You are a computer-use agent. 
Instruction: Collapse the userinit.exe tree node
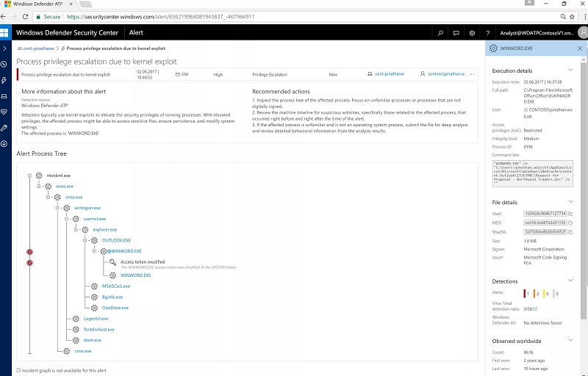pyautogui.click(x=66, y=219)
